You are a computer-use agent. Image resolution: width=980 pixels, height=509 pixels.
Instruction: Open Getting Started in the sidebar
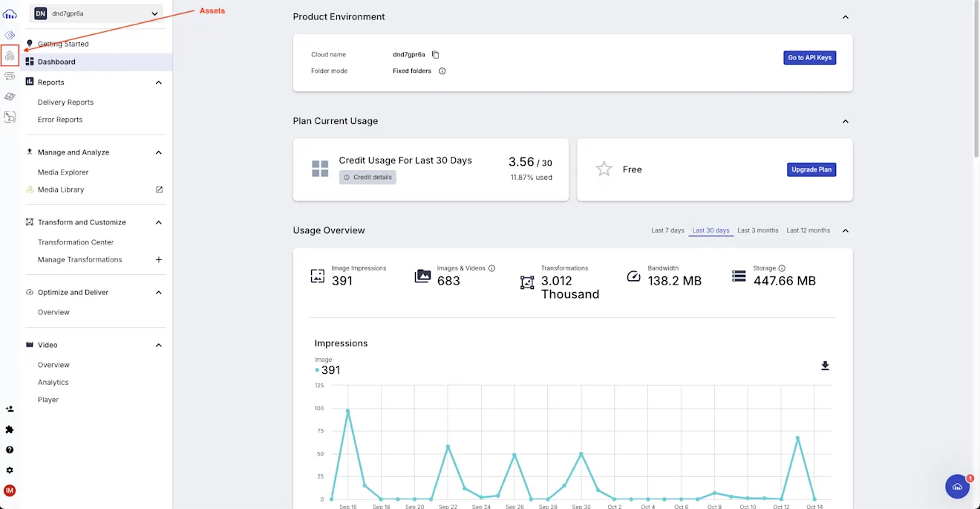63,44
